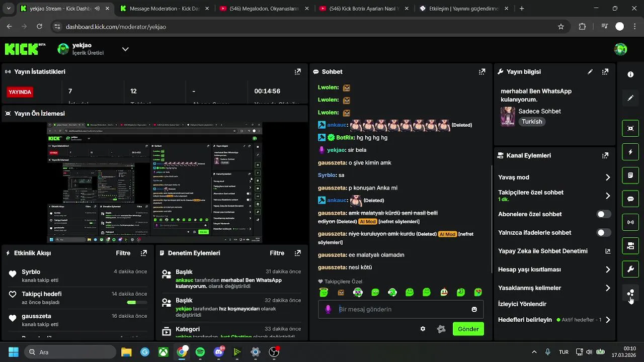Expand Hedefleri belirleyin goals arrow
This screenshot has height=362, width=644.
pos(608,320)
